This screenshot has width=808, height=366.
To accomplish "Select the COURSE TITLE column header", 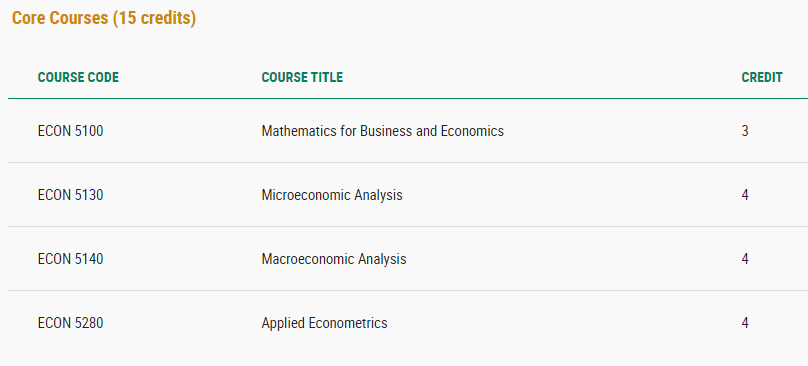I will point(302,77).
